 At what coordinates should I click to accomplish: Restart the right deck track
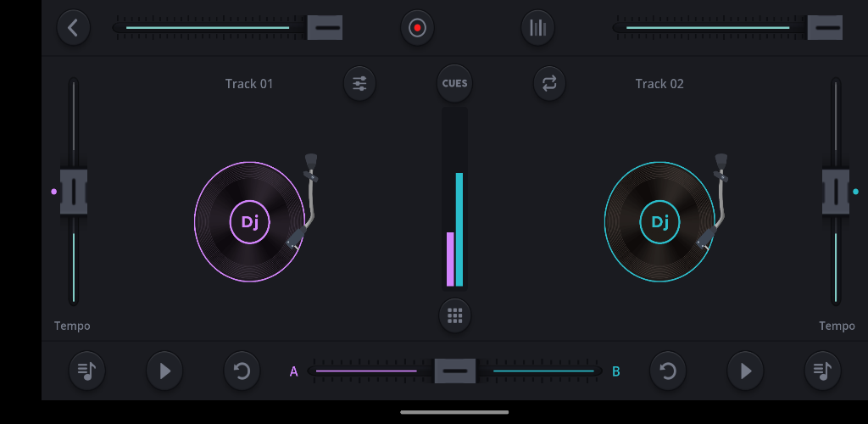pyautogui.click(x=668, y=371)
